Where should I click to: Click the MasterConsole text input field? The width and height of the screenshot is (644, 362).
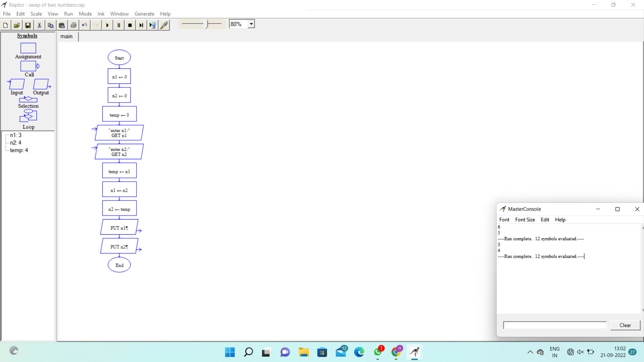point(555,325)
